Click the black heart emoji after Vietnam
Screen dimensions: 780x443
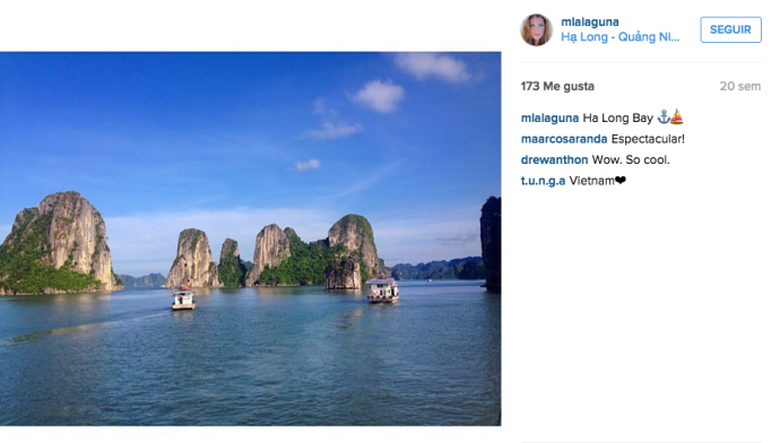click(x=620, y=180)
